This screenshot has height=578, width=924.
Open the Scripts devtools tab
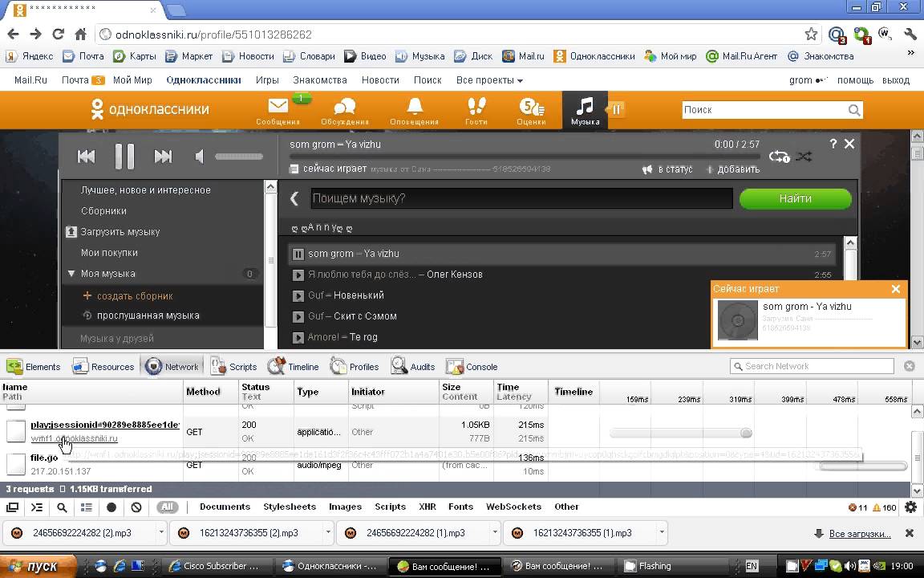[234, 366]
